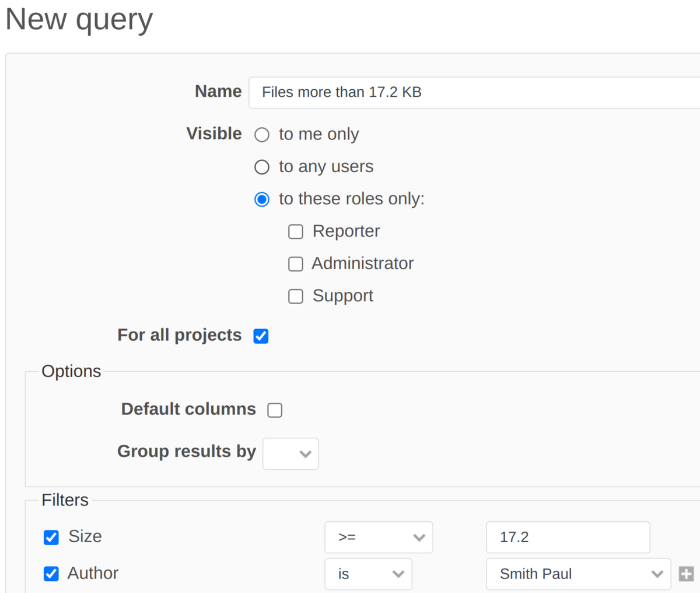Enable the Default columns option
Image resolution: width=700 pixels, height=593 pixels.
[275, 410]
